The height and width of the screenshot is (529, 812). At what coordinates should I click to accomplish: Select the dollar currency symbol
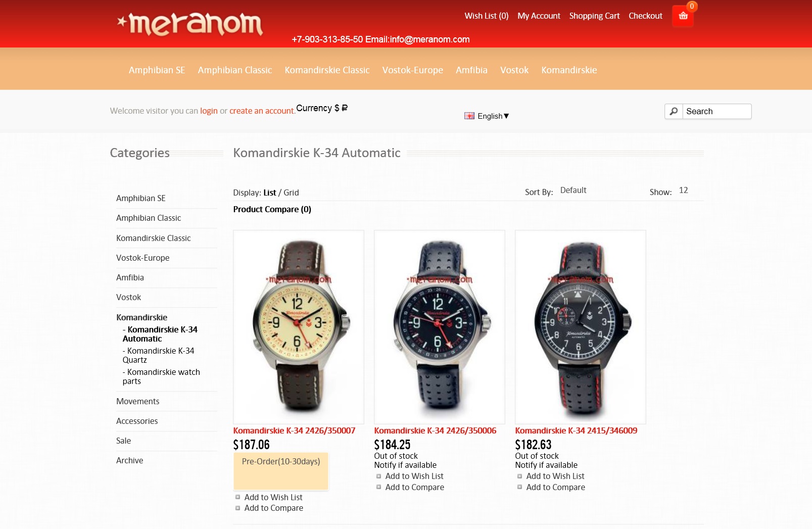click(x=337, y=108)
